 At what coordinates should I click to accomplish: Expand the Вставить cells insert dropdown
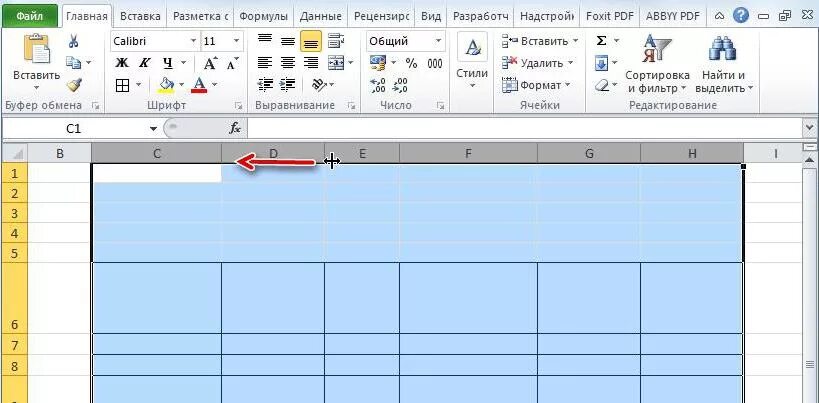pyautogui.click(x=576, y=41)
